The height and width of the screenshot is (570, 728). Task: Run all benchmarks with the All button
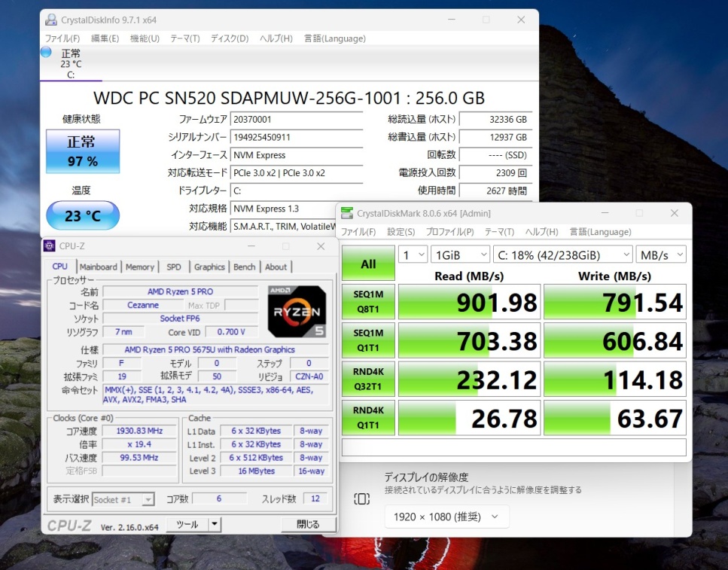(368, 264)
